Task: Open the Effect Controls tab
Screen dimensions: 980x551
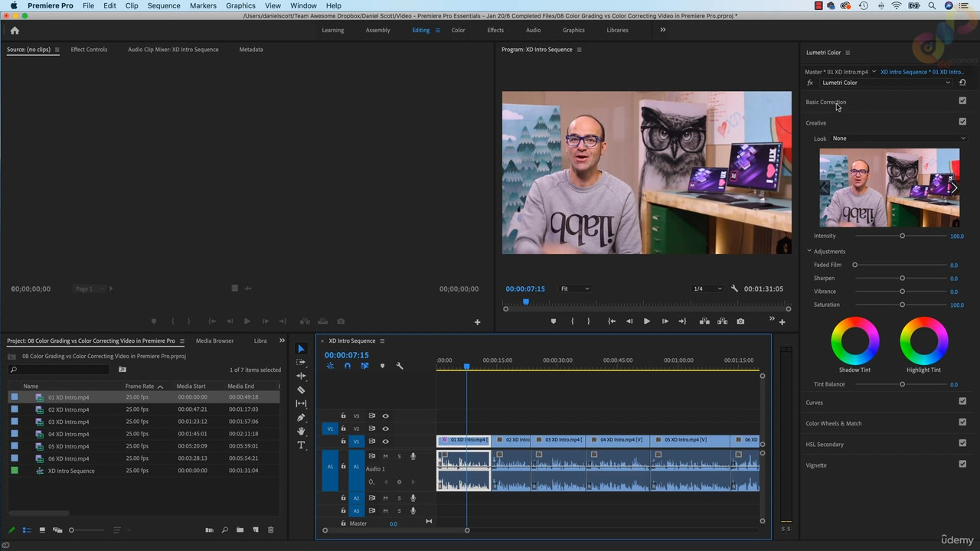Action: click(89, 50)
